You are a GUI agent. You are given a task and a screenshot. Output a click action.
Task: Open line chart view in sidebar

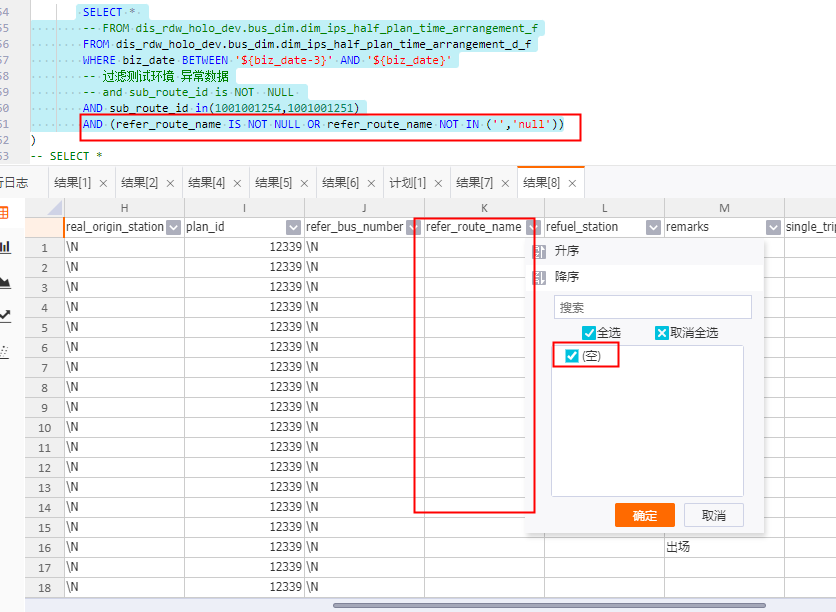5,316
